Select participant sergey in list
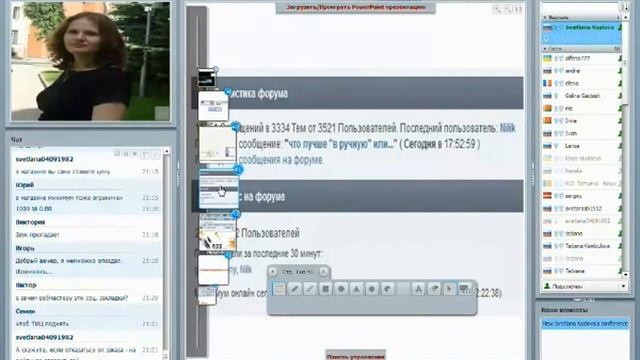640x360 pixels. coord(582,196)
